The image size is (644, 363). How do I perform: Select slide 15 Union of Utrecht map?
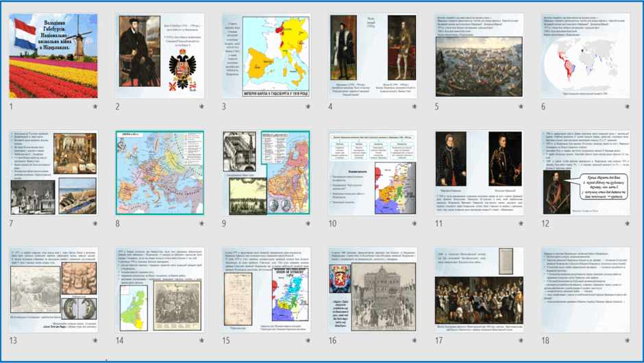click(266, 290)
